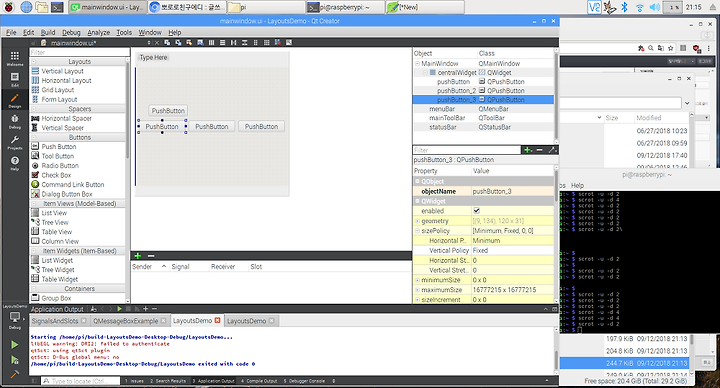
Task: Click Lay Out Vertically toolbar icon
Action: coord(222,43)
